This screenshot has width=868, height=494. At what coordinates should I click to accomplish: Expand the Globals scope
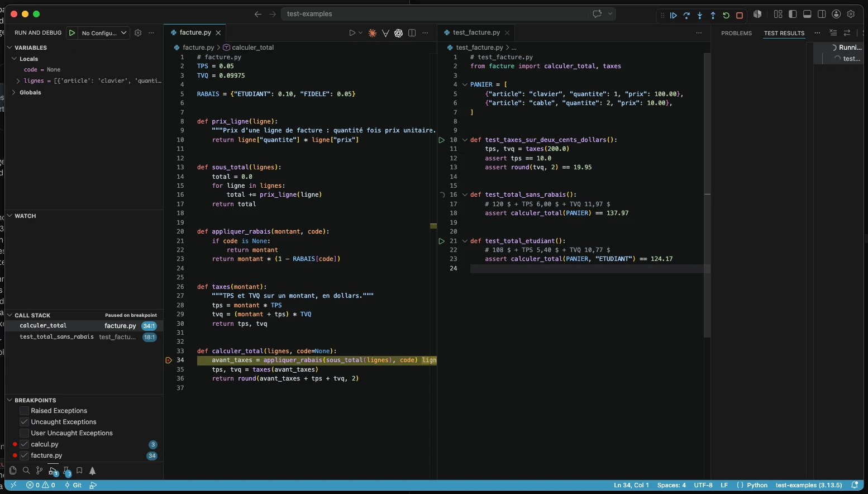point(15,93)
